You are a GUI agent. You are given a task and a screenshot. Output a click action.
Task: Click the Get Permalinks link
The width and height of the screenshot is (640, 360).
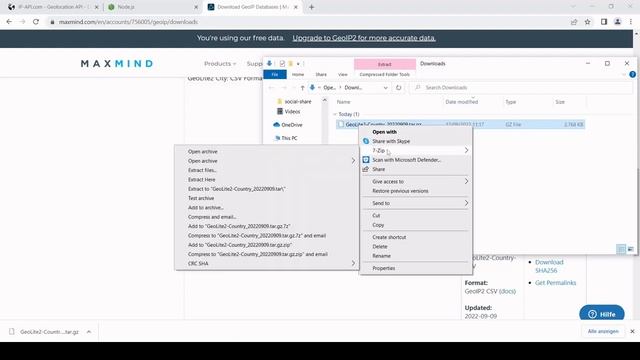point(556,283)
